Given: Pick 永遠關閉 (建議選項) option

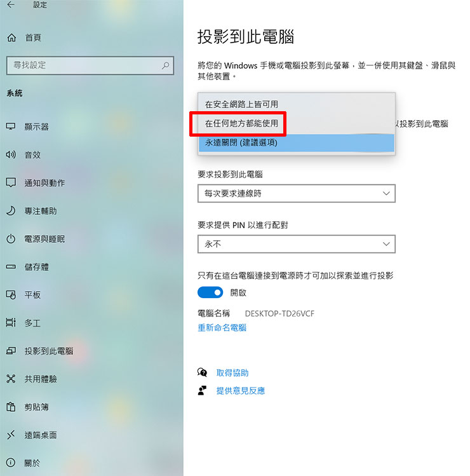Looking at the screenshot, I should [297, 142].
